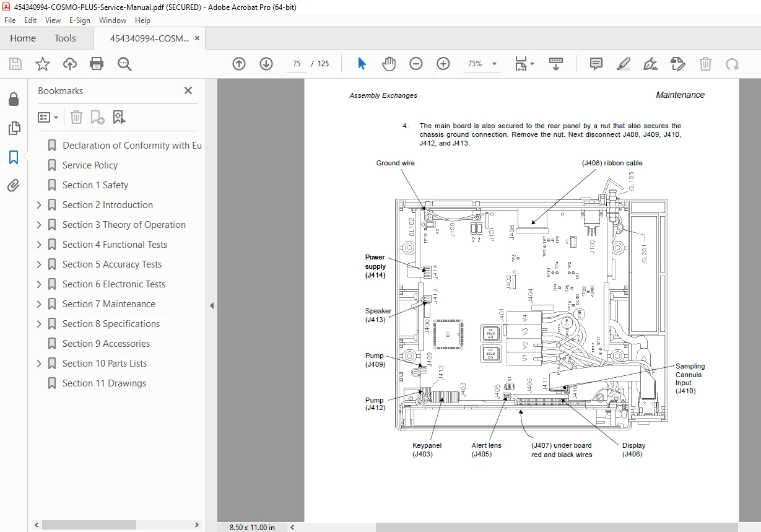Expand Section 7 Maintenance bookmark
The height and width of the screenshot is (532, 761).
[x=39, y=304]
